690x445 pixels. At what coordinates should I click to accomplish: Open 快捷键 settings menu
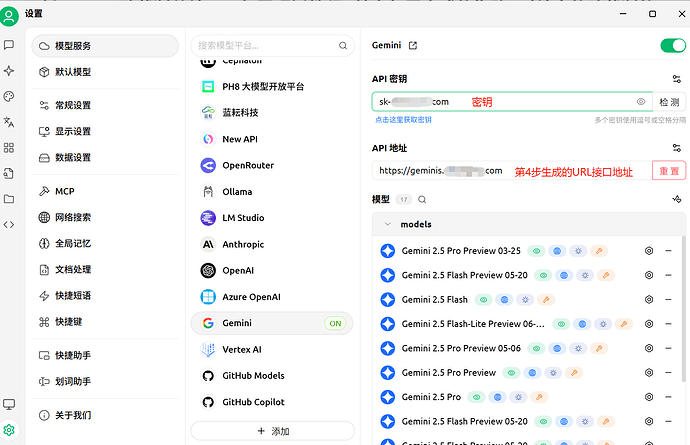[x=105, y=322]
